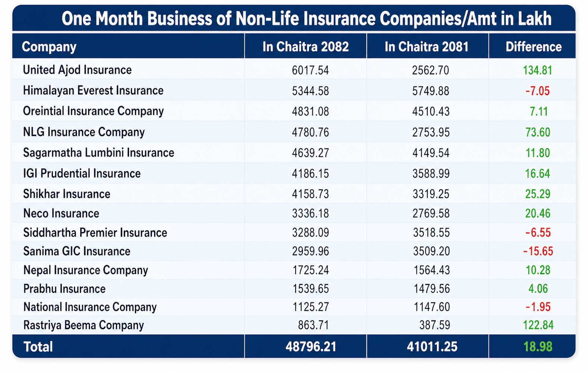Select Oreintial Insurance Company cell
The width and height of the screenshot is (588, 372).
point(93,111)
